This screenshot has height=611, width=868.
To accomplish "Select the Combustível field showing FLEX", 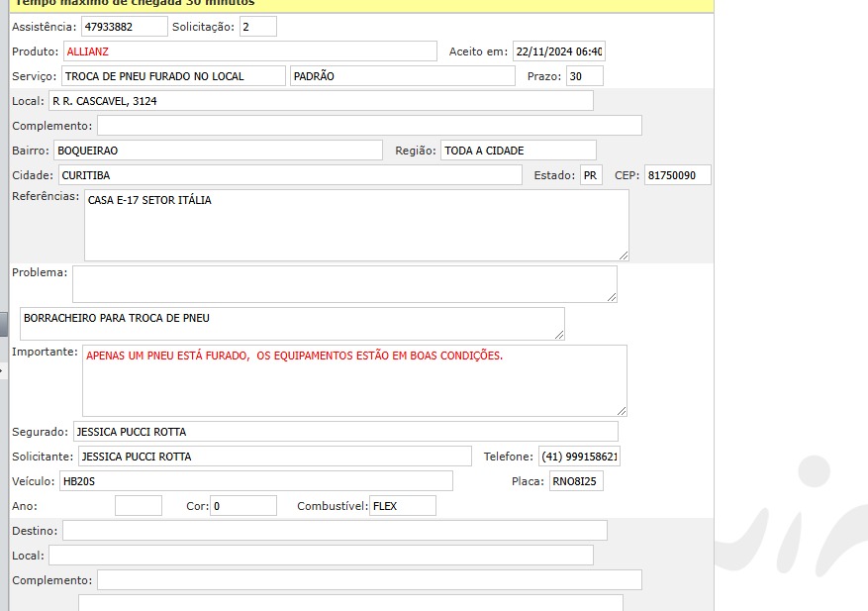I will click(x=402, y=506).
